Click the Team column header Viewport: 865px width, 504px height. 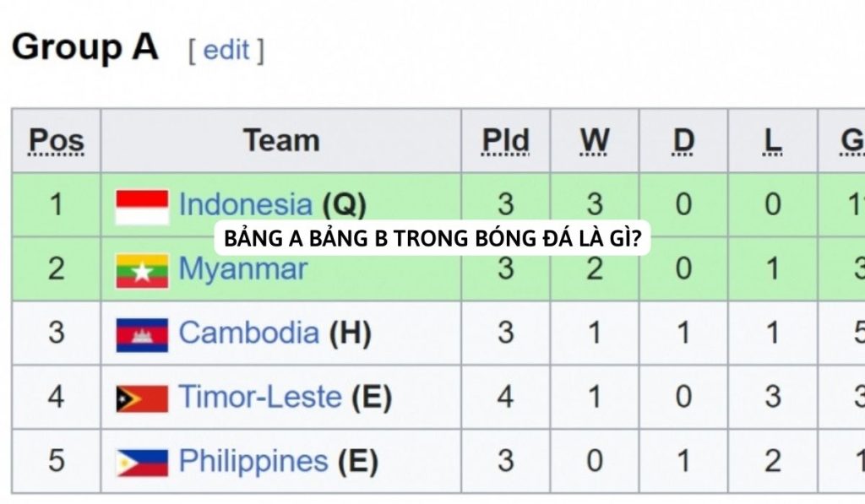tap(280, 140)
